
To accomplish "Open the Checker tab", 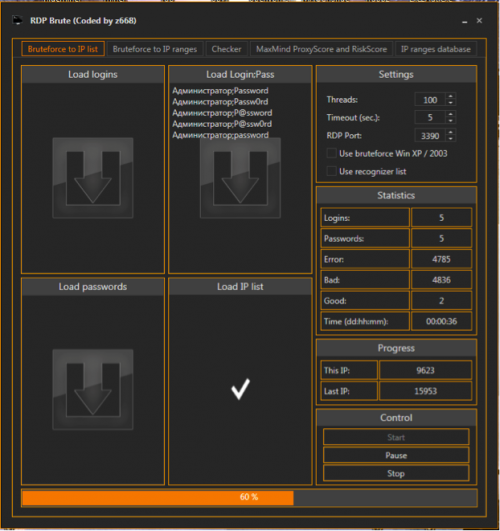I will click(227, 49).
